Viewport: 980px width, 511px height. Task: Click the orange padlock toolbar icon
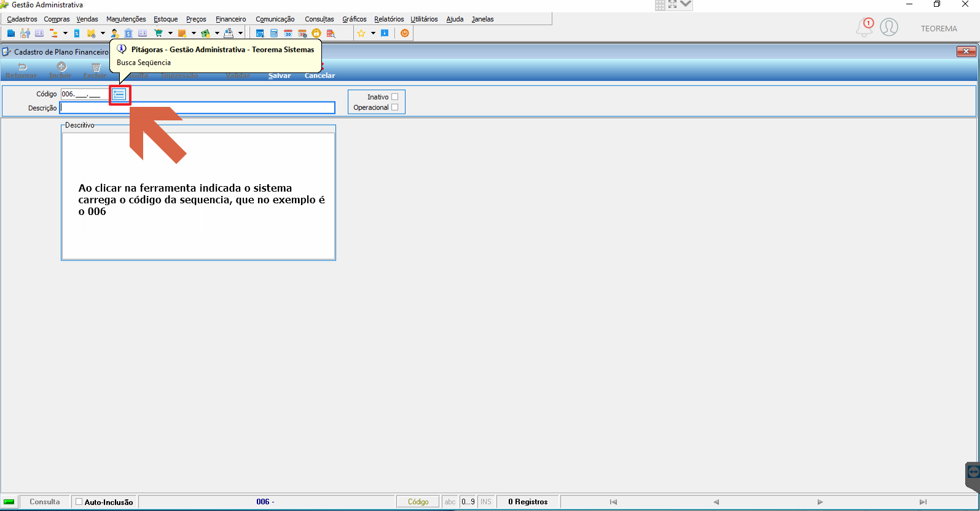click(x=316, y=33)
